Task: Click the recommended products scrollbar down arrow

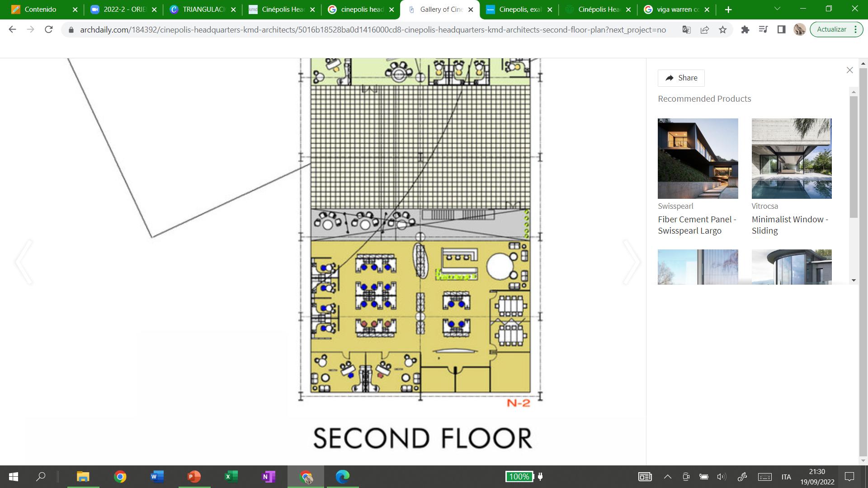Action: pos(854,280)
